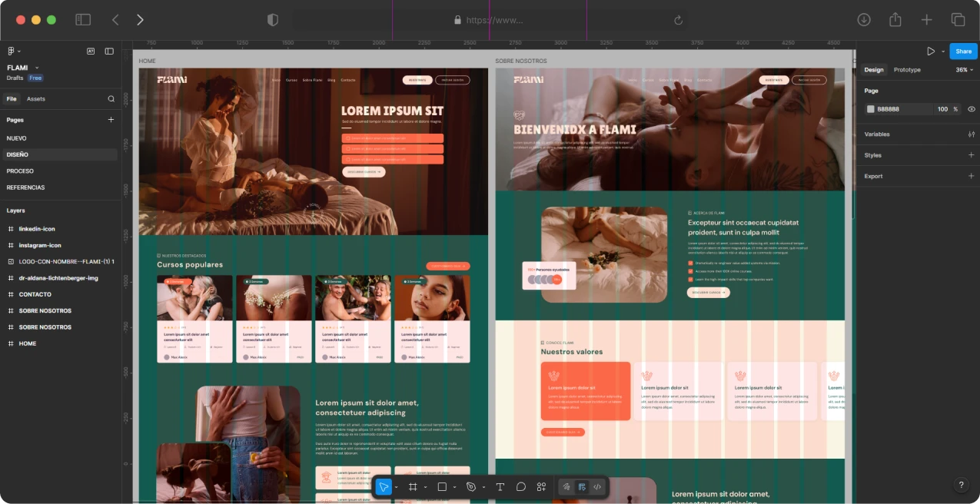
Task: Click the Rectangle shape tool
Action: pyautogui.click(x=442, y=487)
